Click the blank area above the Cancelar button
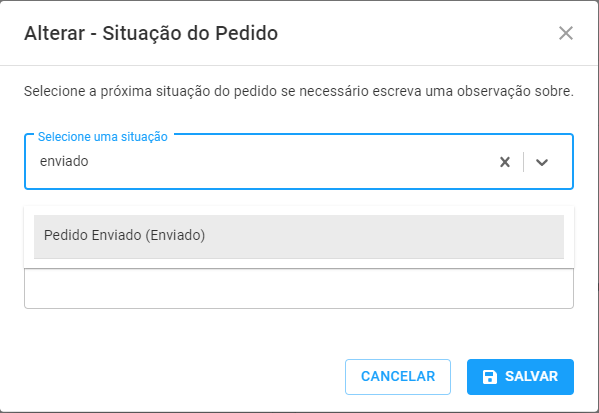Screen dimensions: 599x413 pyautogui.click(x=398, y=334)
